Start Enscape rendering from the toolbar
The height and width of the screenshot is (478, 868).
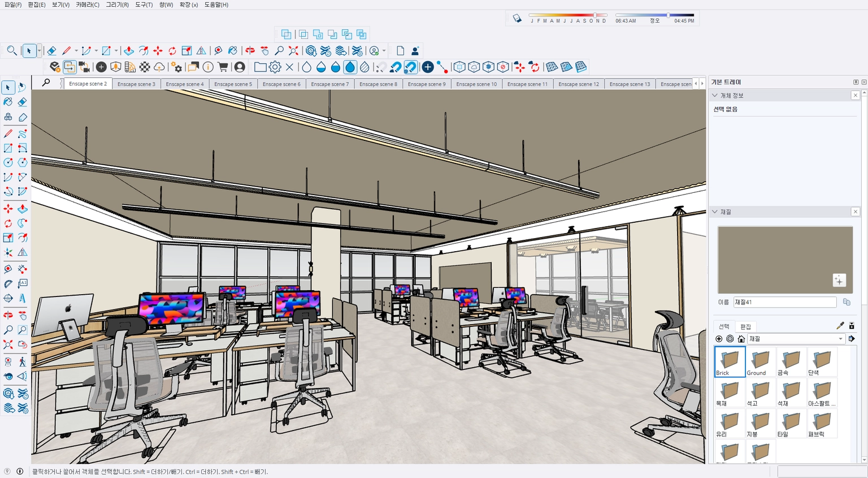point(55,67)
